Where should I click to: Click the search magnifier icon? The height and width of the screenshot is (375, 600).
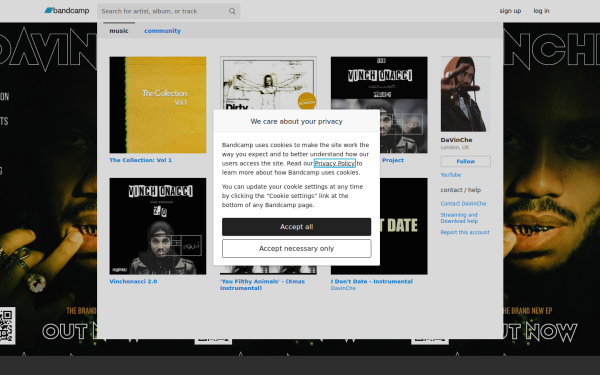[x=232, y=11]
